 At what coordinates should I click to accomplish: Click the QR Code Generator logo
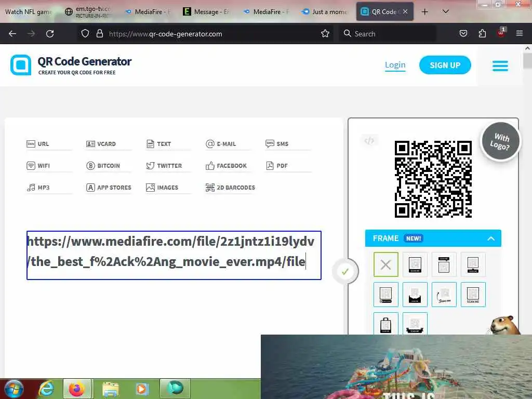(71, 65)
